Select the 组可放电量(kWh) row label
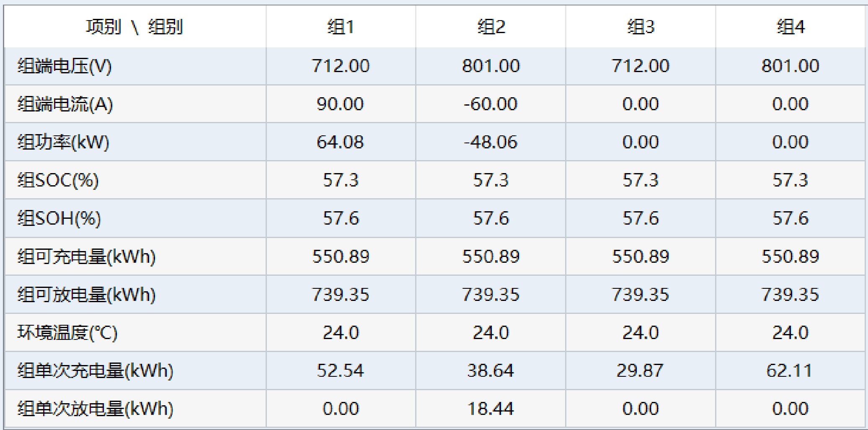This screenshot has width=868, height=430. click(x=86, y=295)
